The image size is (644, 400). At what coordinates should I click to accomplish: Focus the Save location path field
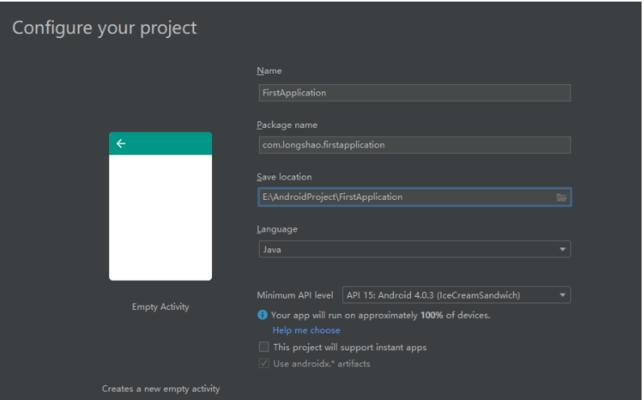click(x=405, y=197)
